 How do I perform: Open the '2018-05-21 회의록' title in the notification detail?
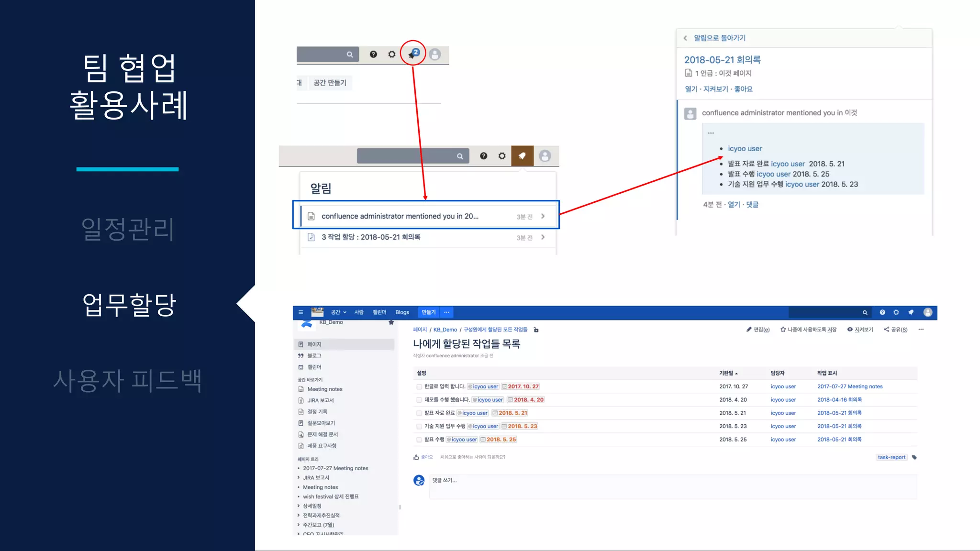[x=722, y=60]
